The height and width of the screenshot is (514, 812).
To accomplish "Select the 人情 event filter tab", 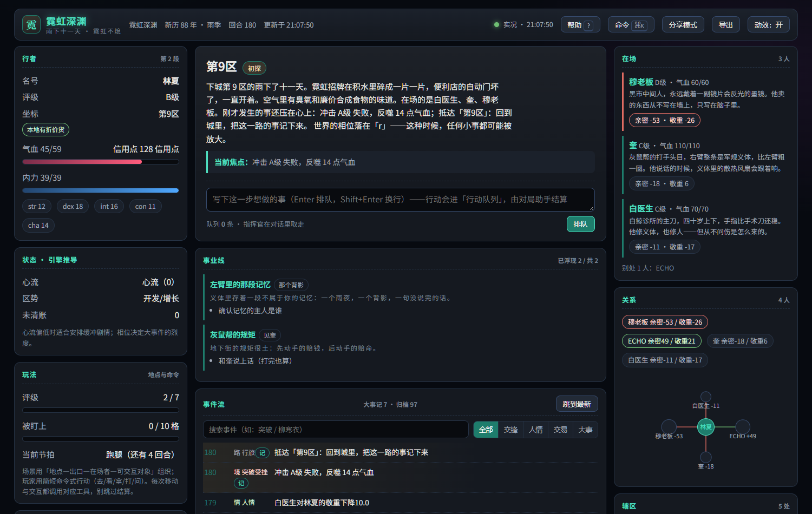I will 536,430.
